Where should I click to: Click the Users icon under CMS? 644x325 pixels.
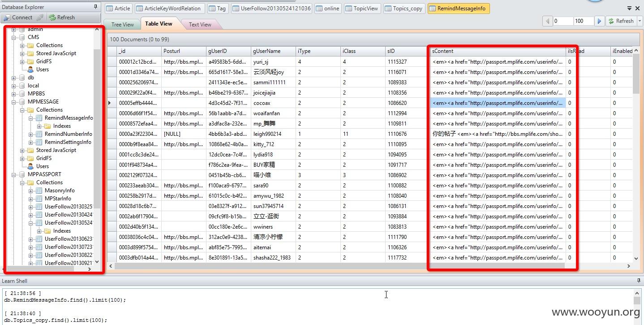coord(30,69)
